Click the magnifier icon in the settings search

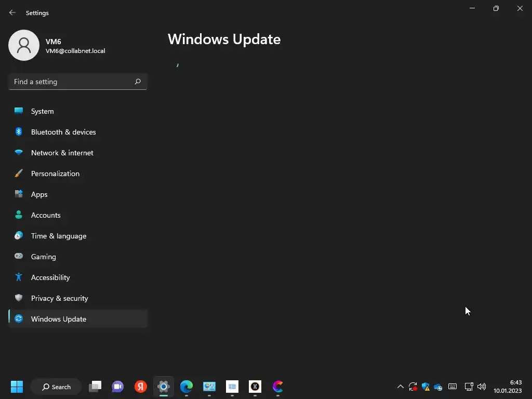[137, 82]
